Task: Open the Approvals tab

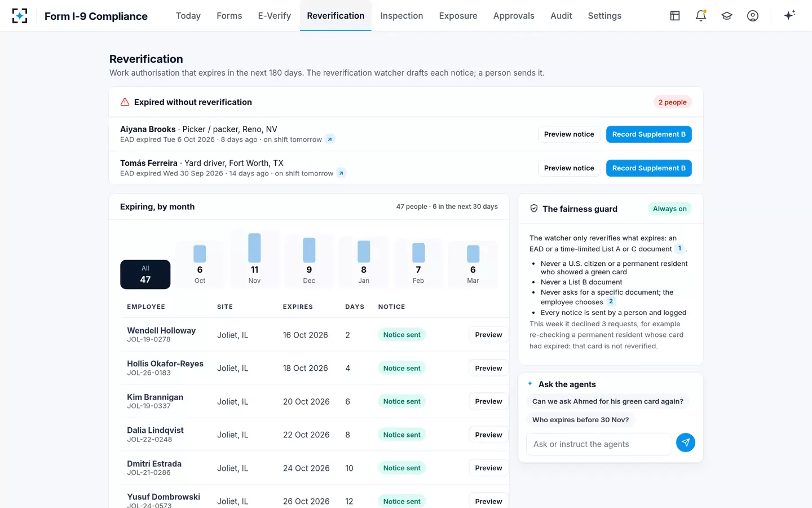Action: 514,16
